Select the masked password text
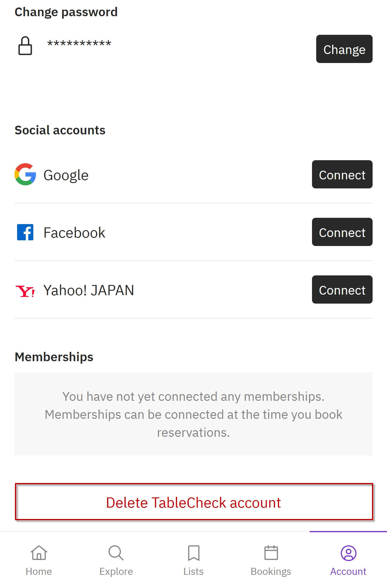387x588 pixels. (79, 43)
